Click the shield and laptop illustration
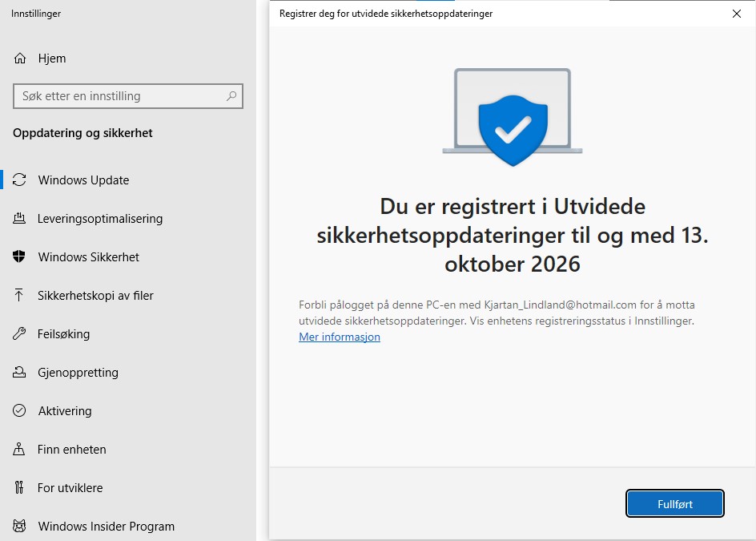Screen dimensions: 756x541 (513, 117)
